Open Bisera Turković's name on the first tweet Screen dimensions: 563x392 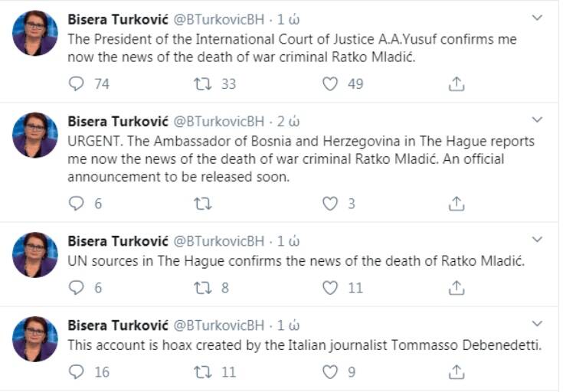click(114, 18)
